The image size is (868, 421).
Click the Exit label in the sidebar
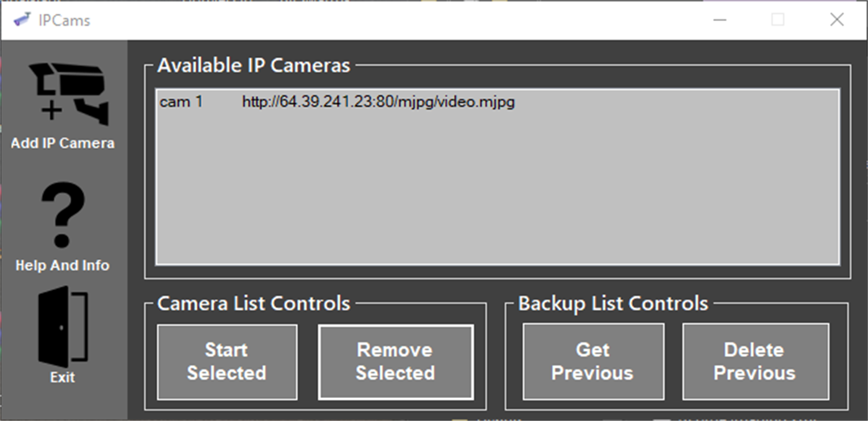(x=62, y=376)
